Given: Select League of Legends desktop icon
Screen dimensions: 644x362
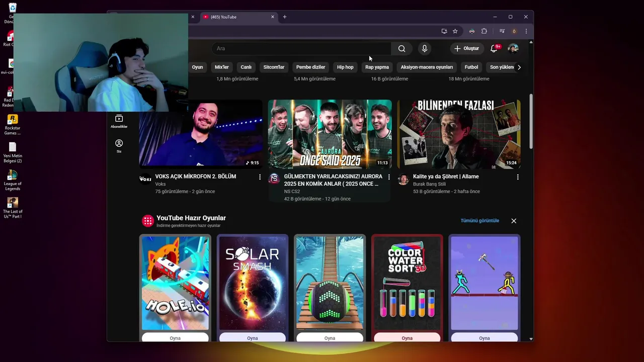Looking at the screenshot, I should [x=13, y=180].
